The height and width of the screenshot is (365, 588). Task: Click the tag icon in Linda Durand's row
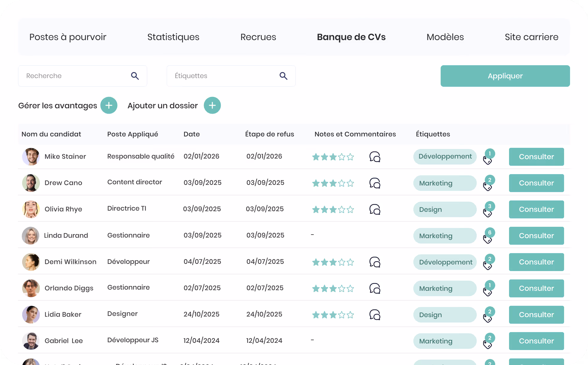pos(488,239)
